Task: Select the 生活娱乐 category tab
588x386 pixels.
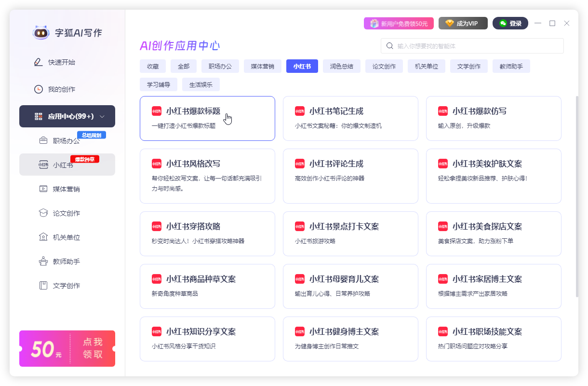Action: coord(201,84)
